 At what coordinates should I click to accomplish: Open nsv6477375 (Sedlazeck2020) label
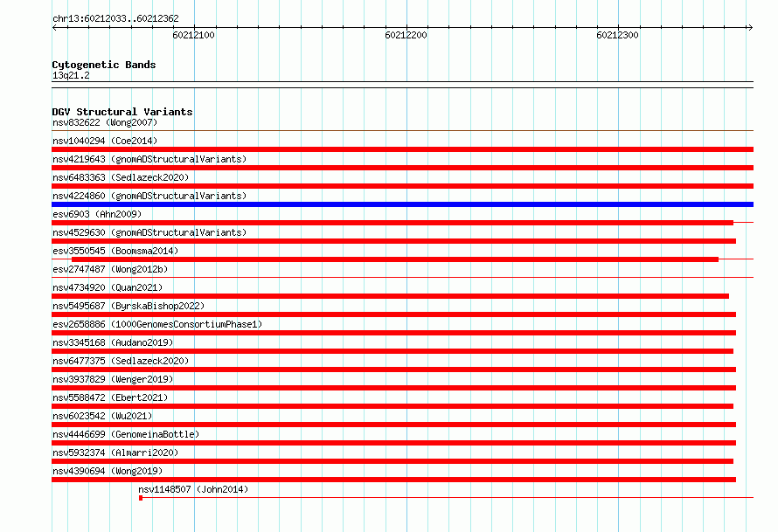tap(121, 361)
